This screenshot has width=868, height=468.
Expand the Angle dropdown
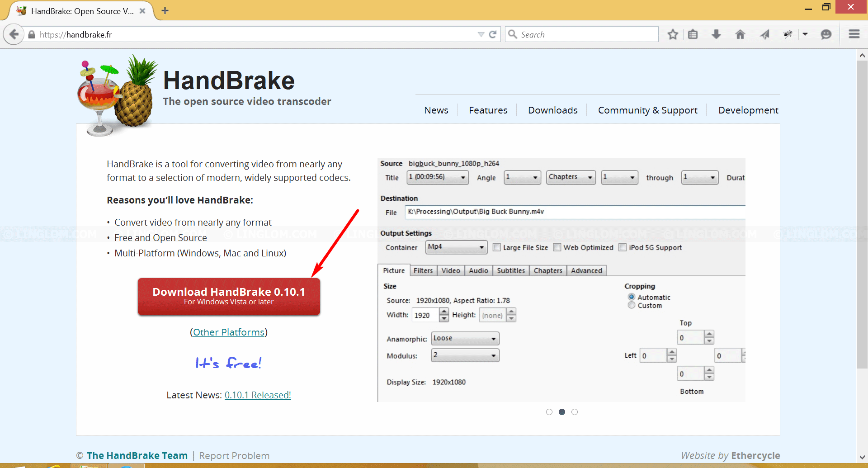click(x=523, y=177)
